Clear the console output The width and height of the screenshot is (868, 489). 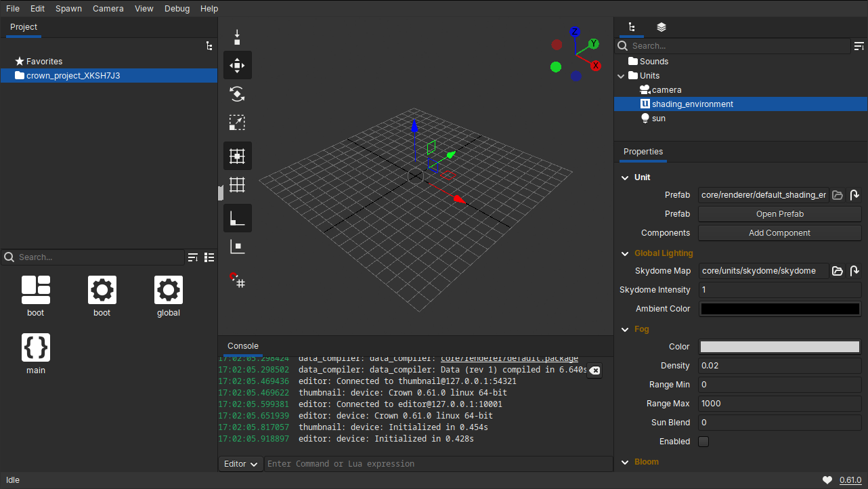pos(594,370)
